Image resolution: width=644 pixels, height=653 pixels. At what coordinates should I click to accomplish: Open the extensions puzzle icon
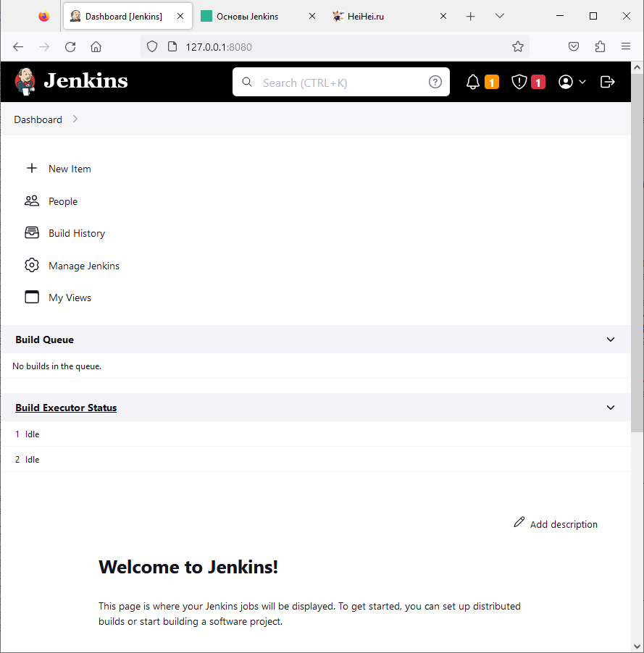[x=600, y=46]
